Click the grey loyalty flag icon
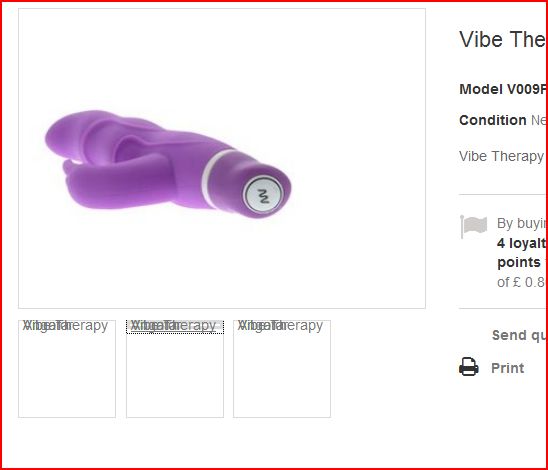Image resolution: width=548 pixels, height=470 pixels. 474,226
